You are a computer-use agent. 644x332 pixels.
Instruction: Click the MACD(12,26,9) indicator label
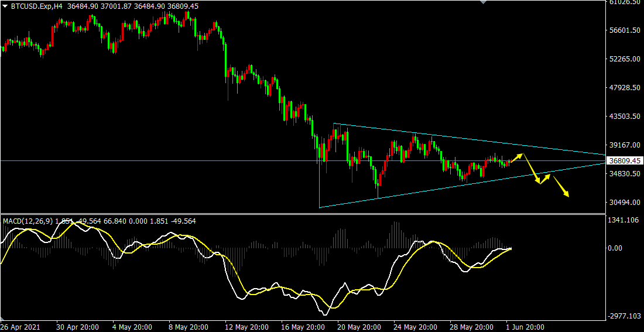27,221
